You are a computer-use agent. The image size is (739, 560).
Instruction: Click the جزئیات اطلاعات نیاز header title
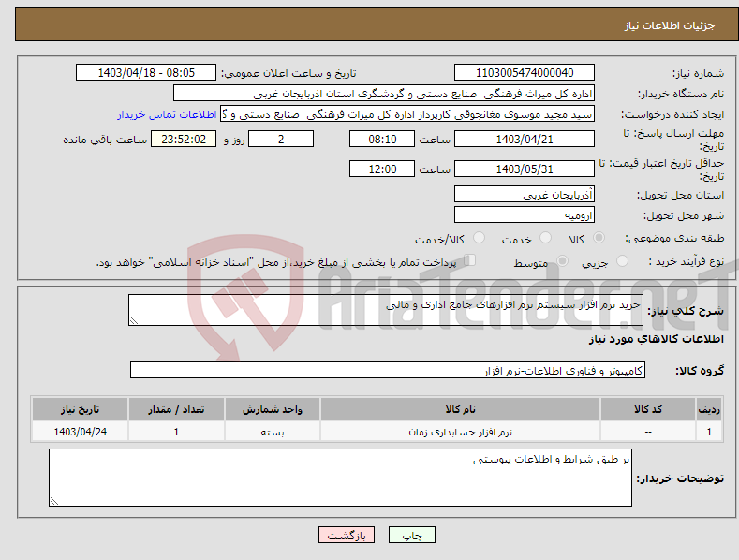pyautogui.click(x=670, y=25)
